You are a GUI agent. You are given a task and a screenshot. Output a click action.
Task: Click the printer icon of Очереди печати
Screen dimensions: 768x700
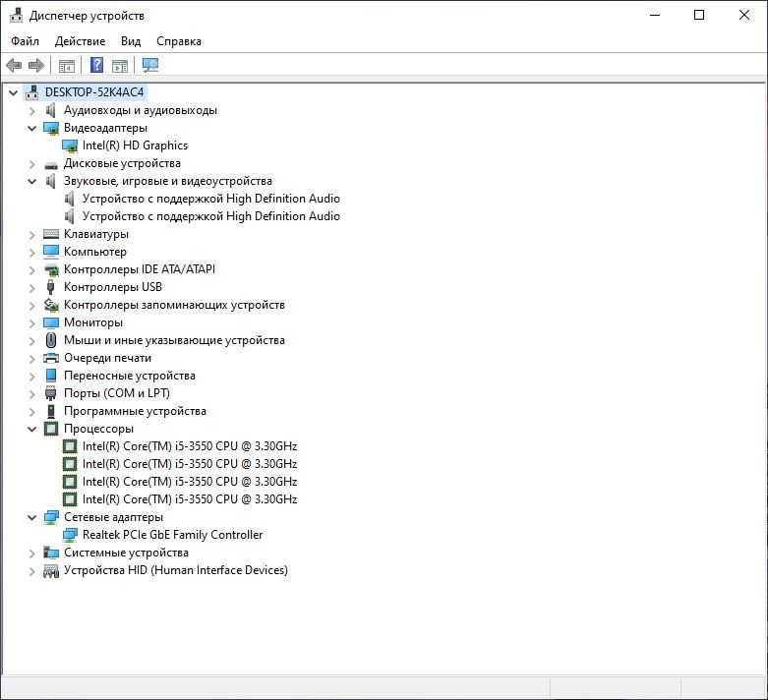[x=51, y=358]
